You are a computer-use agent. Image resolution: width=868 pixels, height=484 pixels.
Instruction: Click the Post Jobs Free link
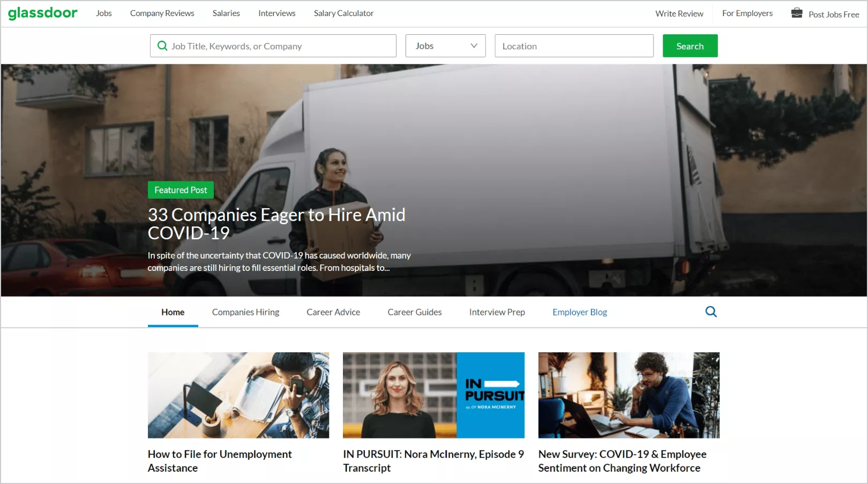click(834, 14)
